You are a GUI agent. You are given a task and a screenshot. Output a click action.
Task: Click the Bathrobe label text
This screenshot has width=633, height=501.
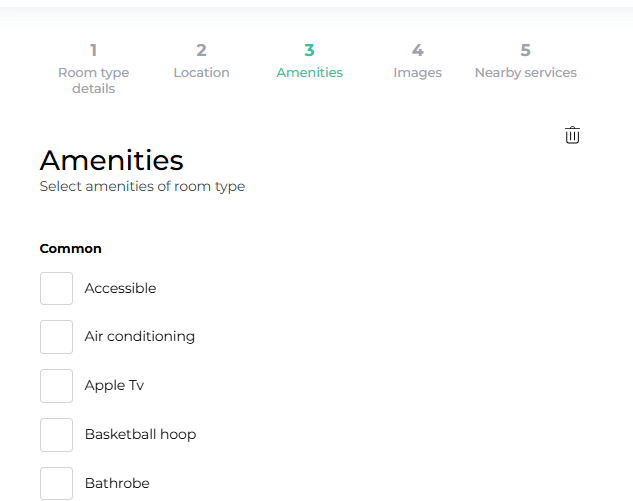pyautogui.click(x=117, y=484)
